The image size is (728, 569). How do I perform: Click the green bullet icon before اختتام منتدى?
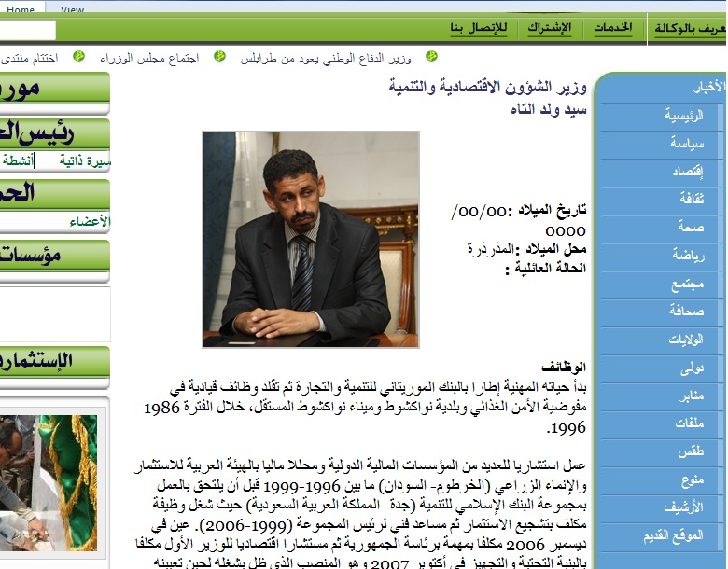78,57
